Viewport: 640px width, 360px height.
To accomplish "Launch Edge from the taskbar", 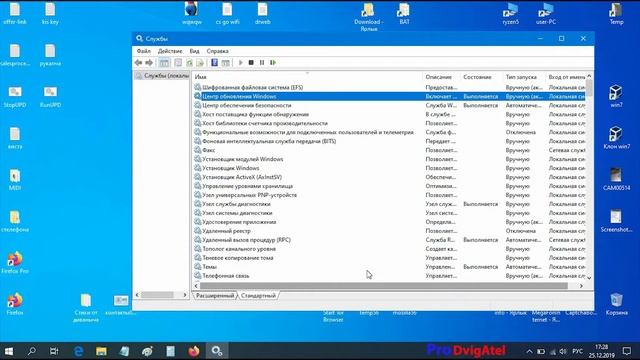I will pos(78,351).
